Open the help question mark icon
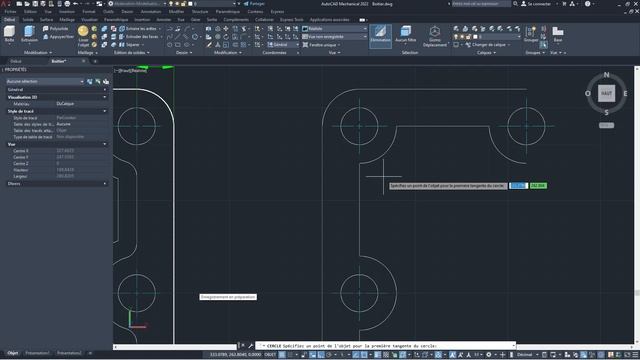Image resolution: width=640 pixels, height=360 pixels. [x=587, y=4]
